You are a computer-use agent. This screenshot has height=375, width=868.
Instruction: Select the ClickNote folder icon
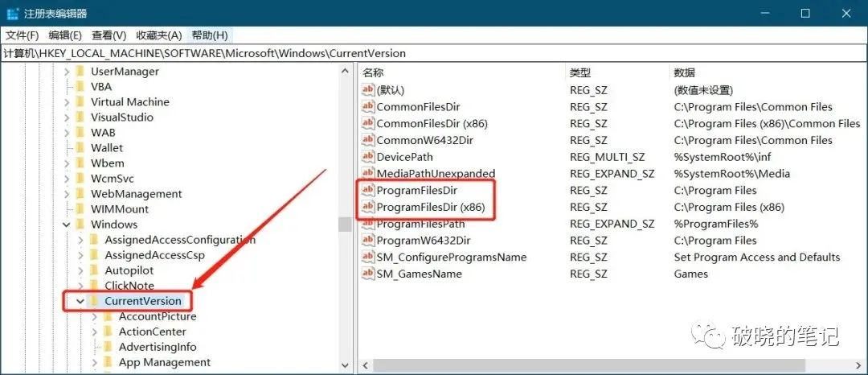tap(93, 286)
